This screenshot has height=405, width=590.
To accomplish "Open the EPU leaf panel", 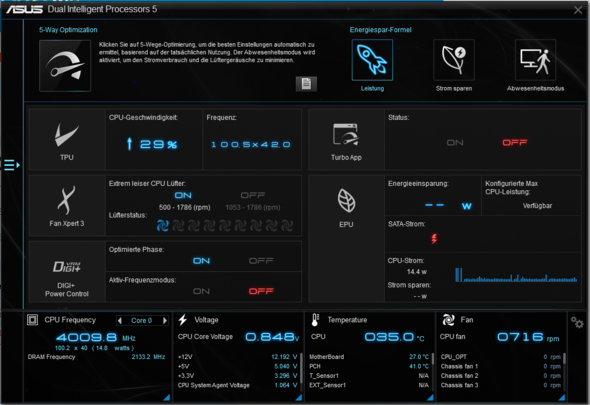I will tap(346, 239).
